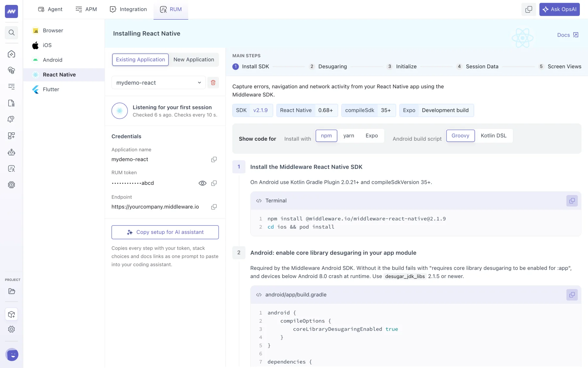Open the project folder icon
The width and height of the screenshot is (588, 368).
pyautogui.click(x=11, y=291)
